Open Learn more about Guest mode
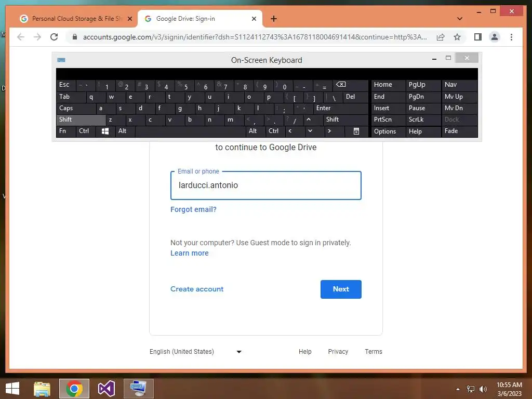 click(189, 253)
